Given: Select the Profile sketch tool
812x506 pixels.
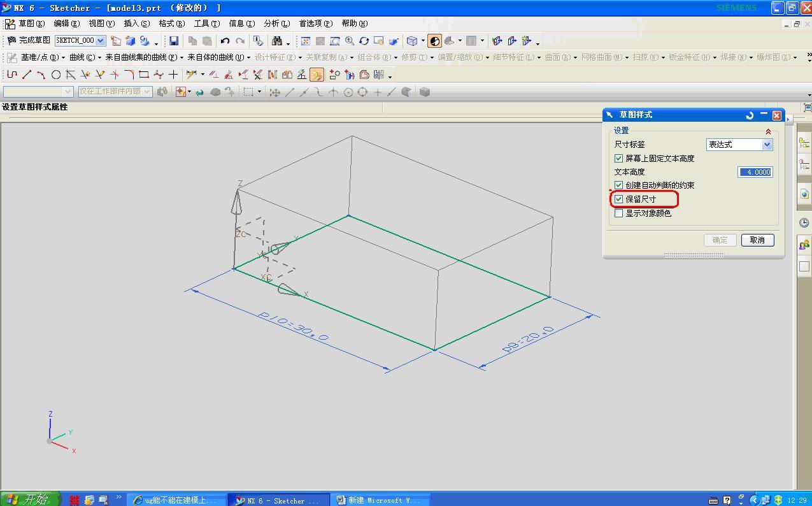Looking at the screenshot, I should (12, 75).
